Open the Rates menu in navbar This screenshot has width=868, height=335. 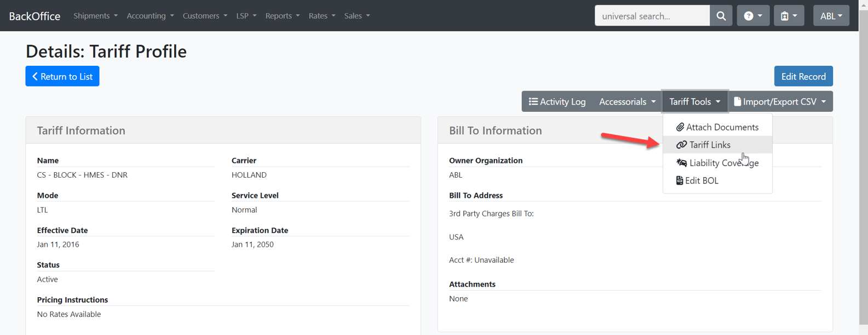pos(321,16)
